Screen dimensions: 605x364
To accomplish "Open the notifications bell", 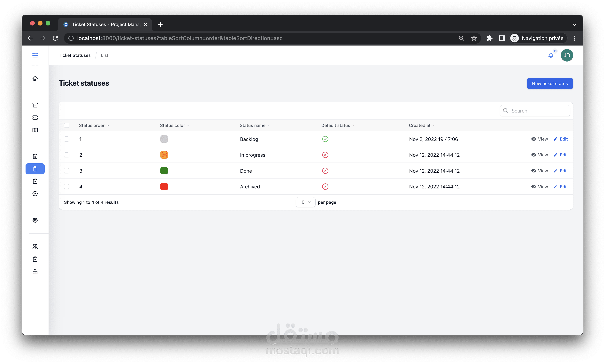I will (551, 55).
